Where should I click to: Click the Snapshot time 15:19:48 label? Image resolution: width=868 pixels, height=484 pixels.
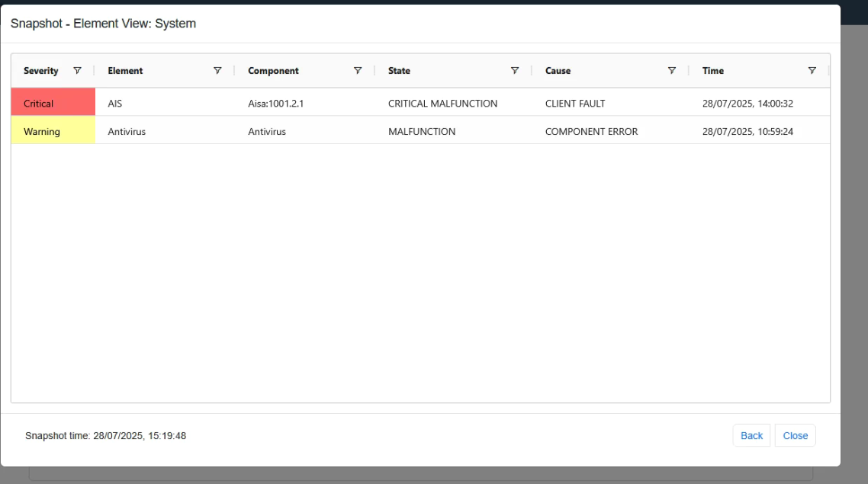click(106, 436)
